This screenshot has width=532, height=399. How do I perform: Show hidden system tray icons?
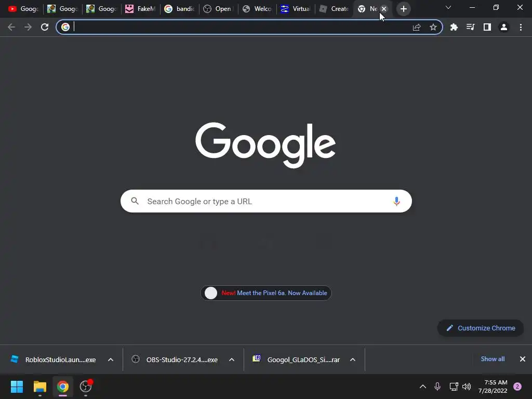tap(423, 387)
